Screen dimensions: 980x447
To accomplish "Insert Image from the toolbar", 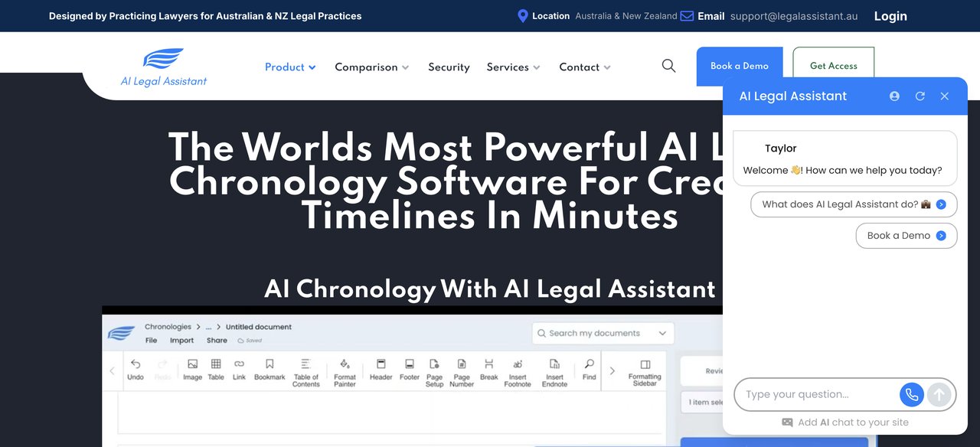I will [x=192, y=370].
